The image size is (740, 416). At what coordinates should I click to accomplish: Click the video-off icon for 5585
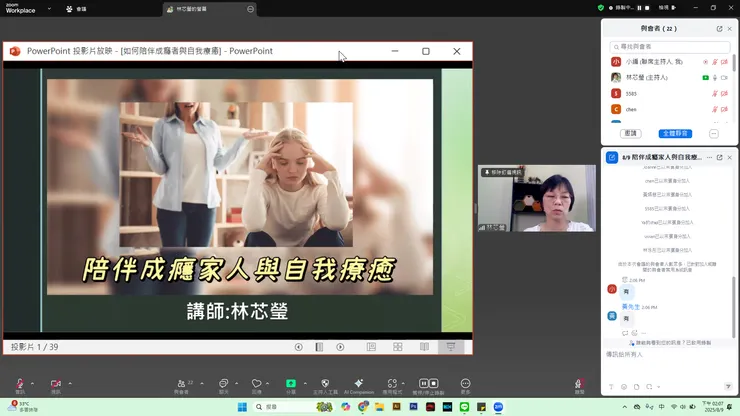[x=724, y=94]
